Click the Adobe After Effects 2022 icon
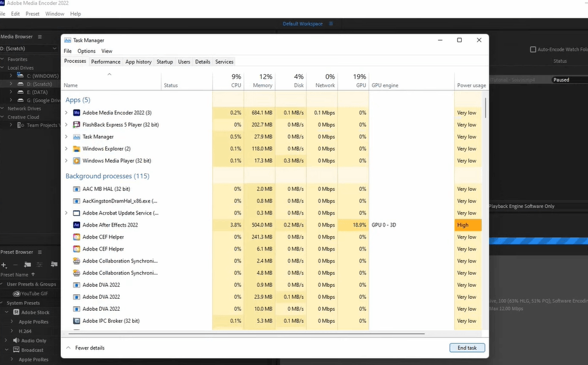This screenshot has height=365, width=588. pos(76,225)
